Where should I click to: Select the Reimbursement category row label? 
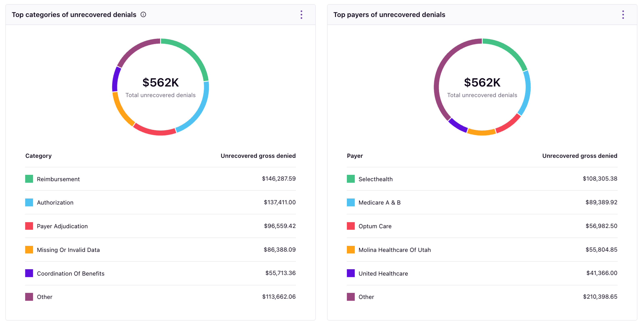[x=58, y=179]
